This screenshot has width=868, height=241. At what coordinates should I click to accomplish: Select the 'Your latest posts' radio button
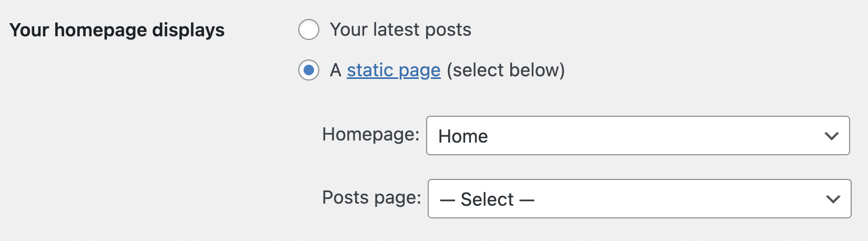pyautogui.click(x=309, y=29)
